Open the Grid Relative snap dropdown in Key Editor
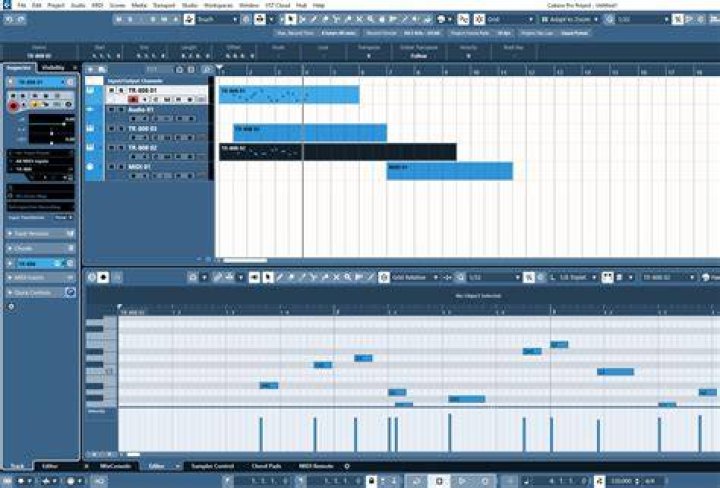 pos(415,277)
